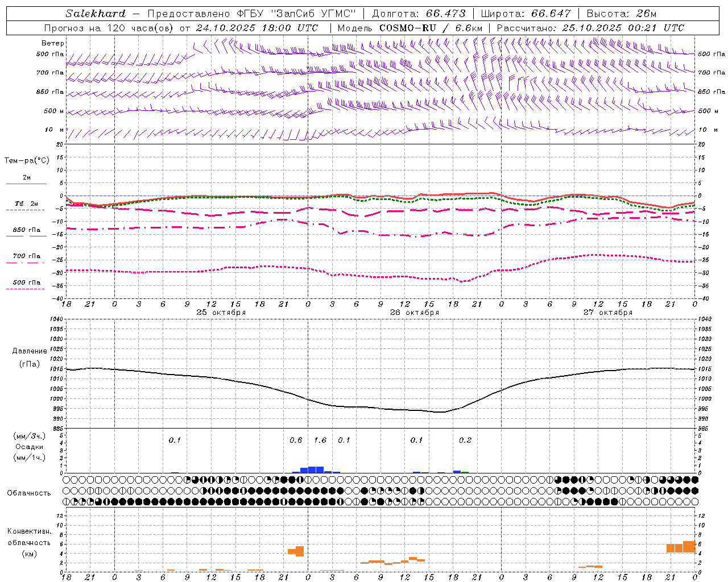The image size is (728, 582).
Task: Click the "COSMO-RU / 6.6км" model name
Action: 431,28
